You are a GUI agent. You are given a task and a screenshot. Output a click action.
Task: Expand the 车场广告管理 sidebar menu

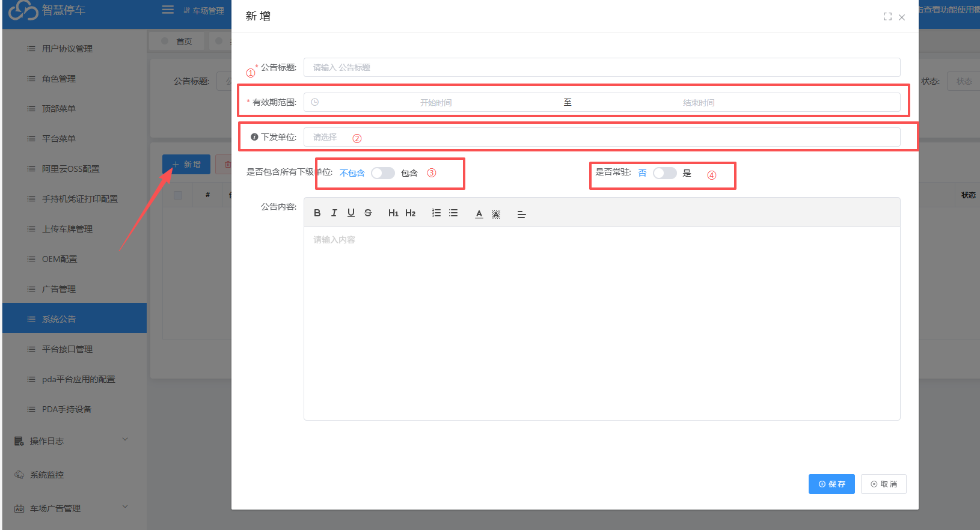75,508
